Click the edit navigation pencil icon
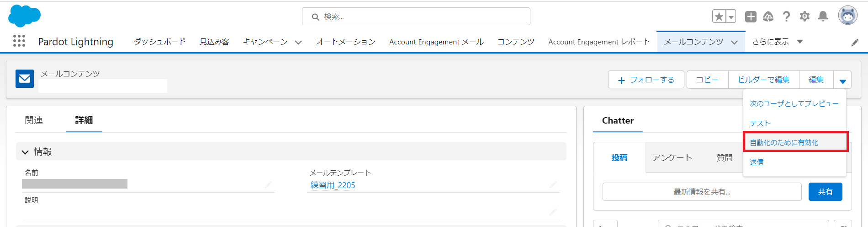The height and width of the screenshot is (227, 868). pyautogui.click(x=855, y=43)
